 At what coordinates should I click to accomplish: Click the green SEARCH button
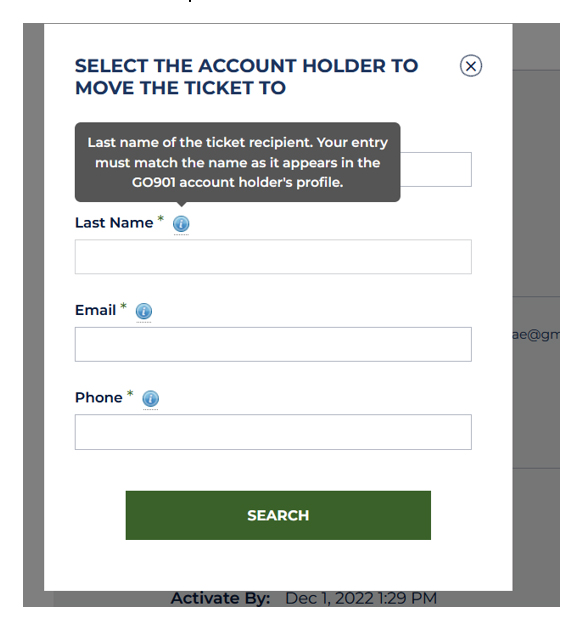coord(278,516)
